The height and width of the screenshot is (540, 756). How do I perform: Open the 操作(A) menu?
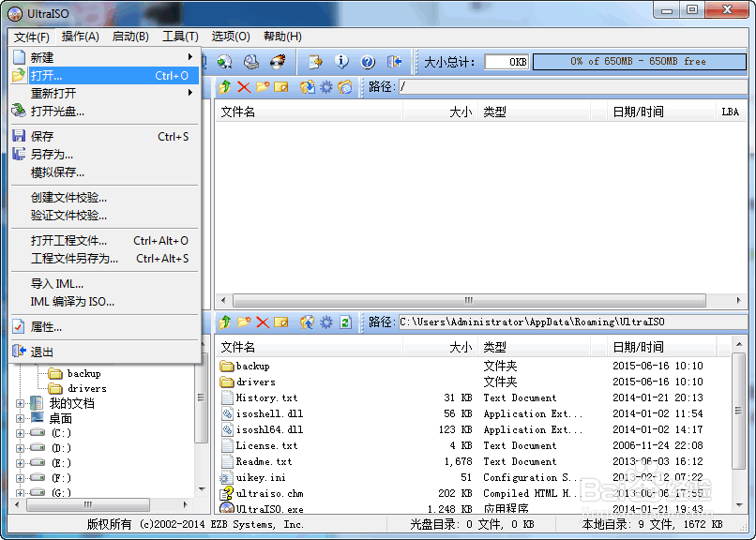[80, 37]
